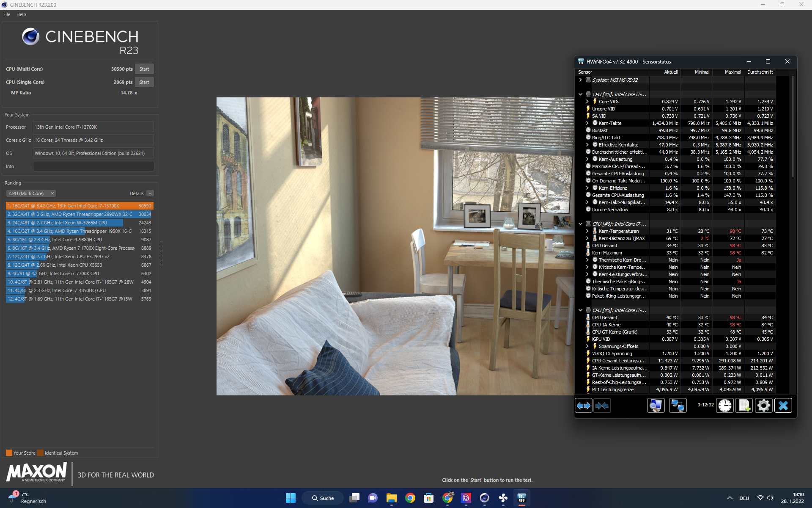Click the Maximal column header

[728, 72]
